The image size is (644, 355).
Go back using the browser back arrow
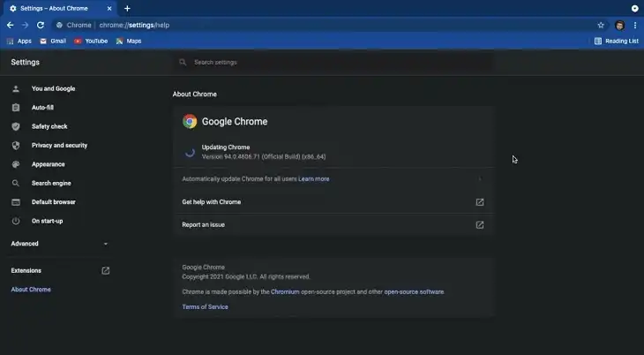pyautogui.click(x=11, y=25)
